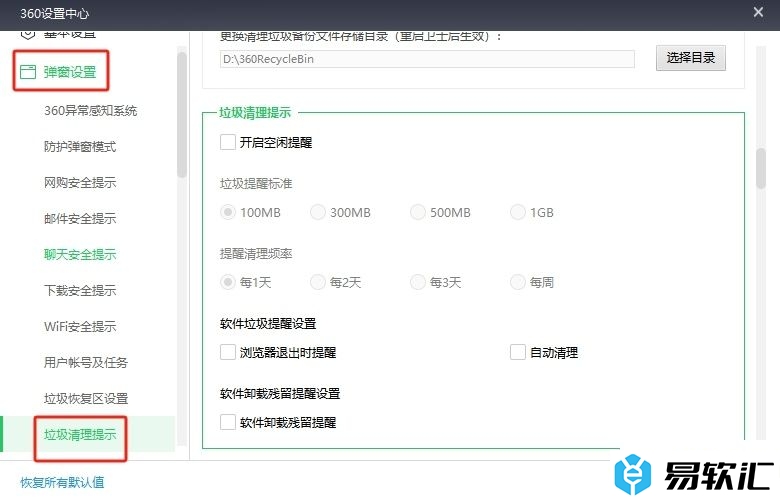Click the 提醒清理频率 label
This screenshot has height=500, width=780.
point(256,254)
